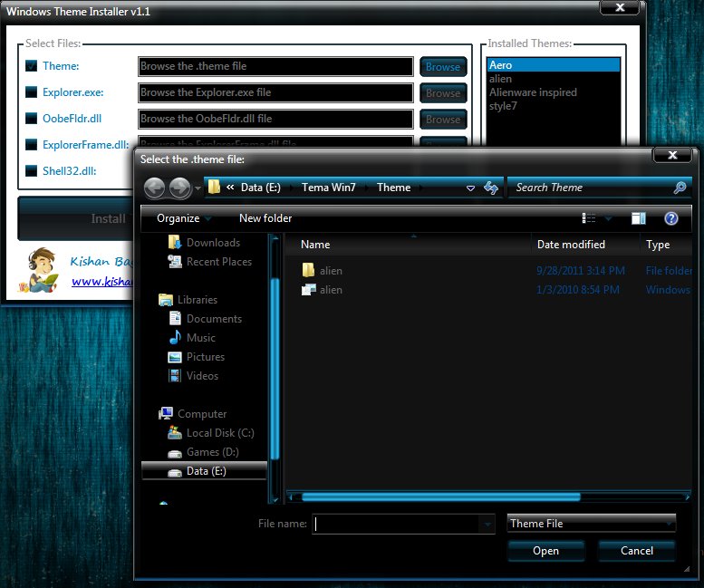Select Data (E:) drive in the tree
Image resolution: width=704 pixels, height=588 pixels.
[x=204, y=471]
